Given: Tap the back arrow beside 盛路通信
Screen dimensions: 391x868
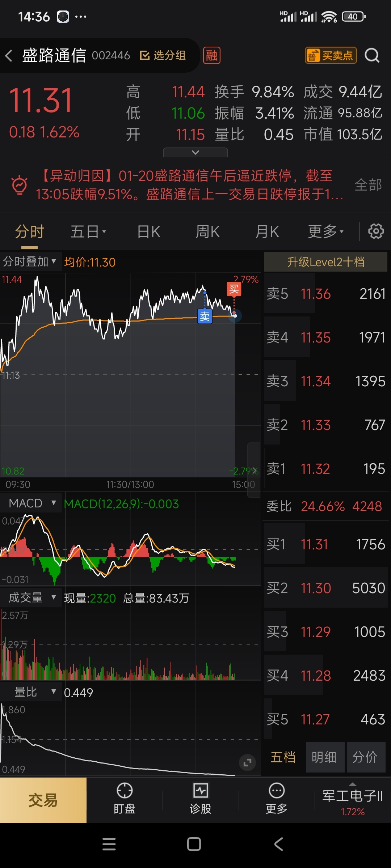Looking at the screenshot, I should [x=9, y=56].
